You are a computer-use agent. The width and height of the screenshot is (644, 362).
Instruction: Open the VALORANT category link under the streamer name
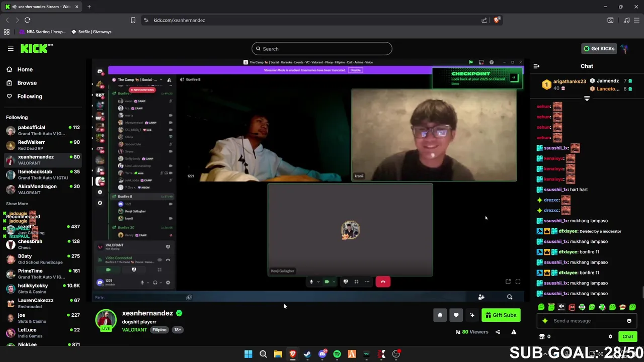point(134,330)
